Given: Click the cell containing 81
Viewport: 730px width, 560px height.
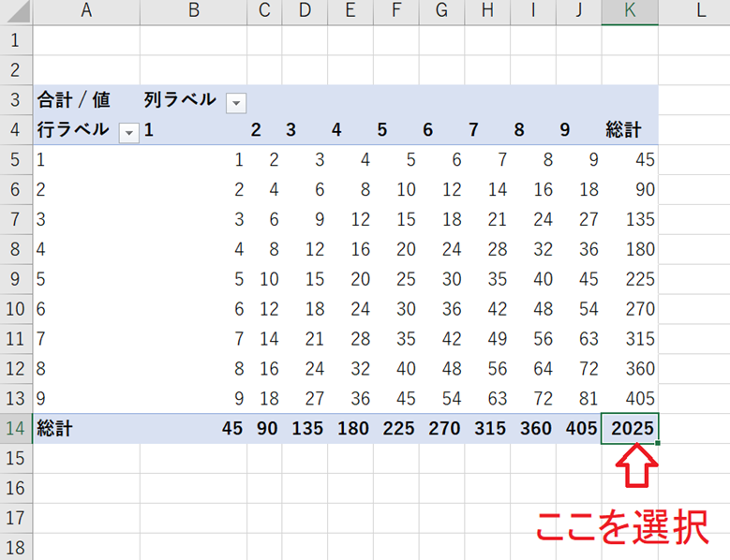Looking at the screenshot, I should [x=577, y=399].
